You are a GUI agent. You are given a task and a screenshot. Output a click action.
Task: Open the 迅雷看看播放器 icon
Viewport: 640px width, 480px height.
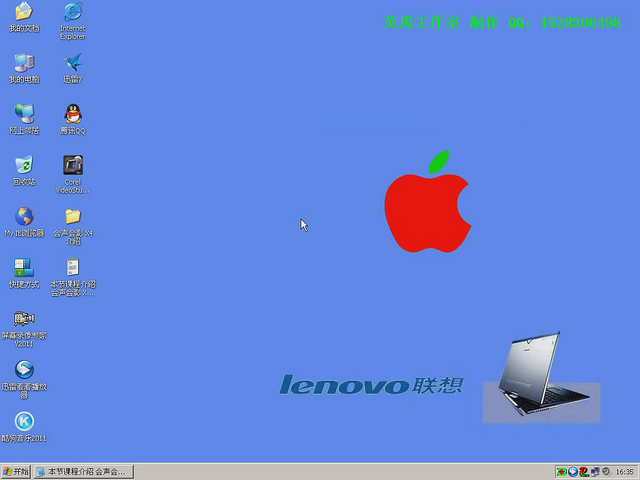pos(24,380)
